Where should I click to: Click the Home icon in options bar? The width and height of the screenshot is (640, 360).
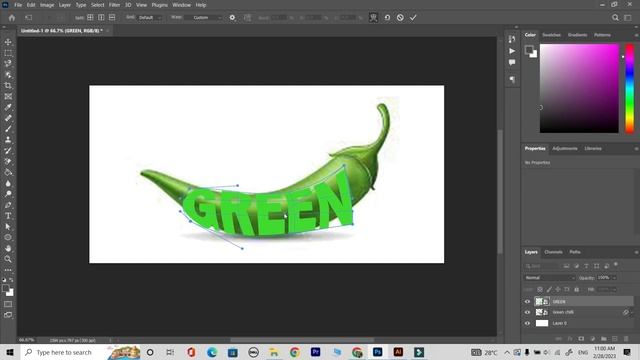click(x=12, y=18)
